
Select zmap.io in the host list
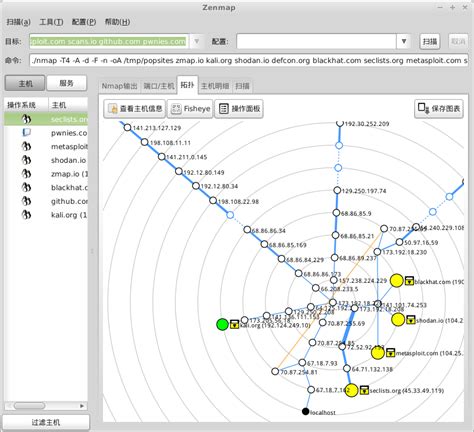pyautogui.click(x=46, y=174)
